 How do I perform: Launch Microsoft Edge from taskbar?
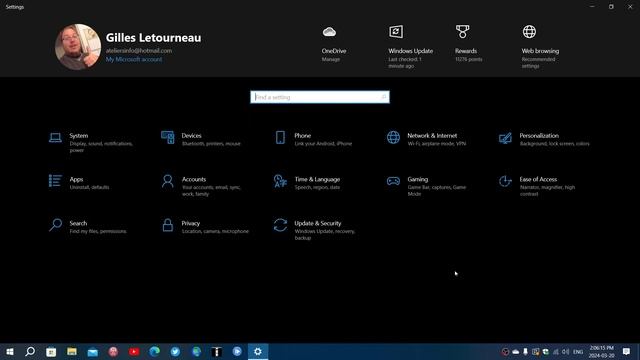[155, 351]
